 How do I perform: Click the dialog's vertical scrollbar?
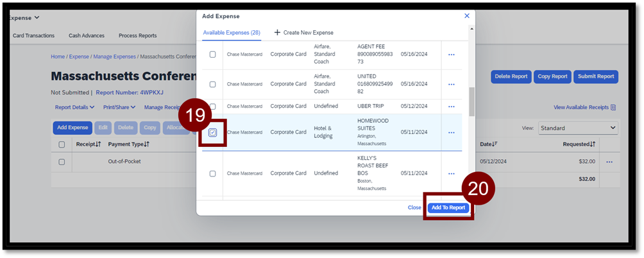tap(471, 101)
